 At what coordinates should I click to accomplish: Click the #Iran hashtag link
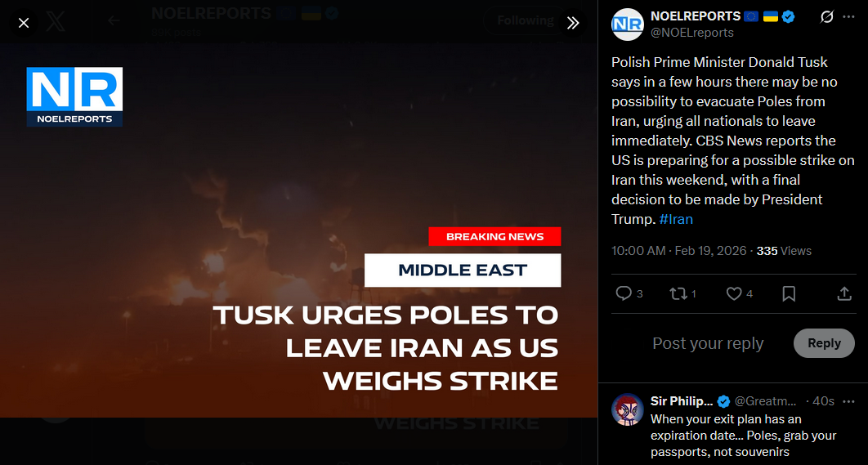(x=676, y=219)
